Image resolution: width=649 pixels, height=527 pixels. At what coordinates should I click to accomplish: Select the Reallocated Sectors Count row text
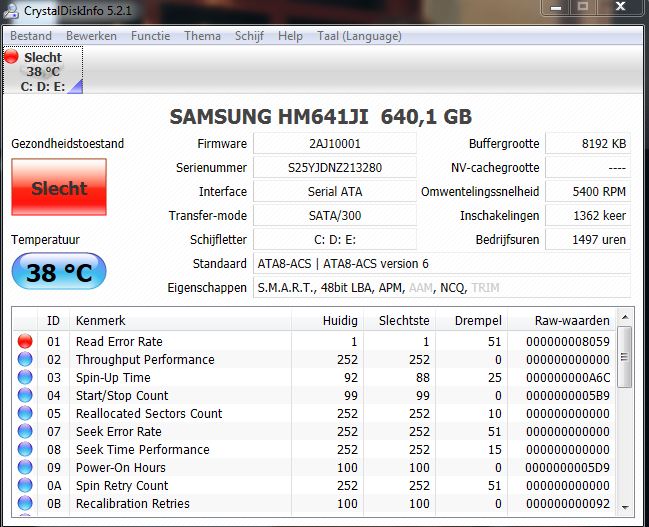pyautogui.click(x=149, y=413)
